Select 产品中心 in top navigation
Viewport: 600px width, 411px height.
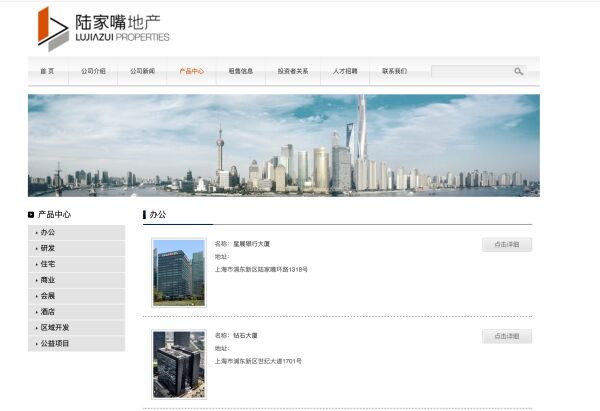[x=191, y=71]
